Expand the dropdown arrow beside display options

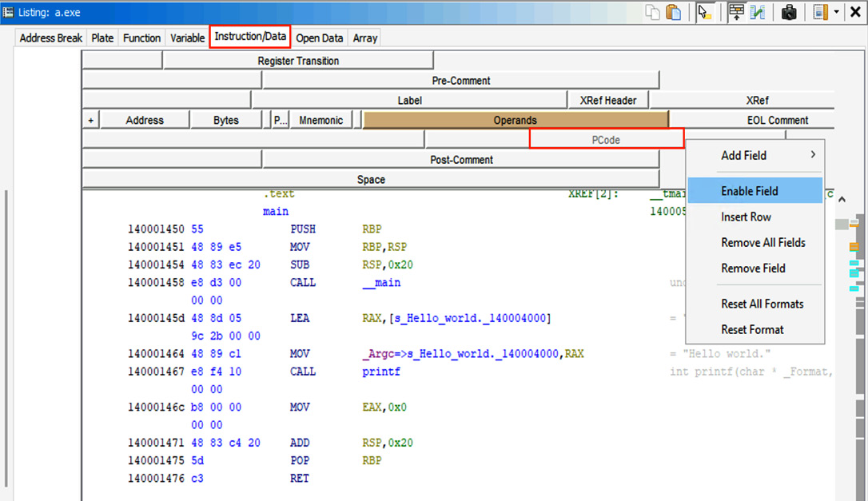click(x=836, y=12)
